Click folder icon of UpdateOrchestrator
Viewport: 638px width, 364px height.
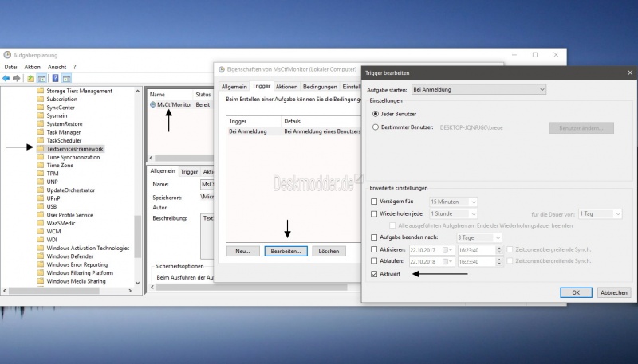coord(41,190)
